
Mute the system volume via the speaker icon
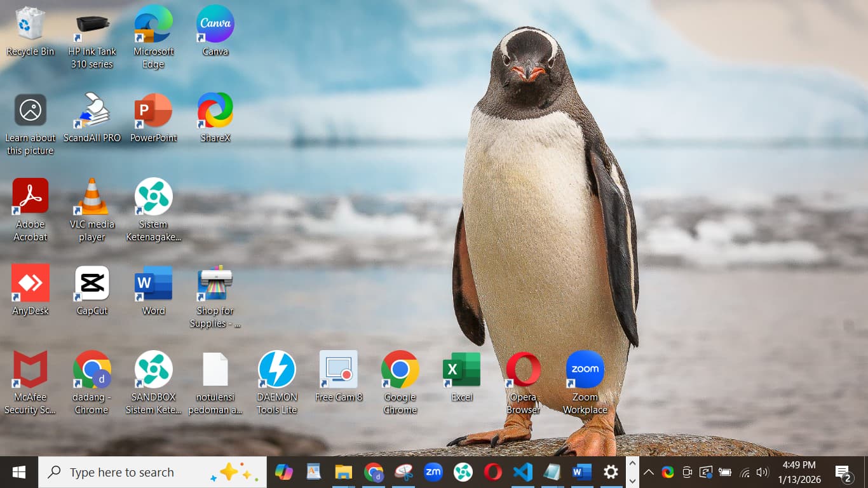[762, 472]
